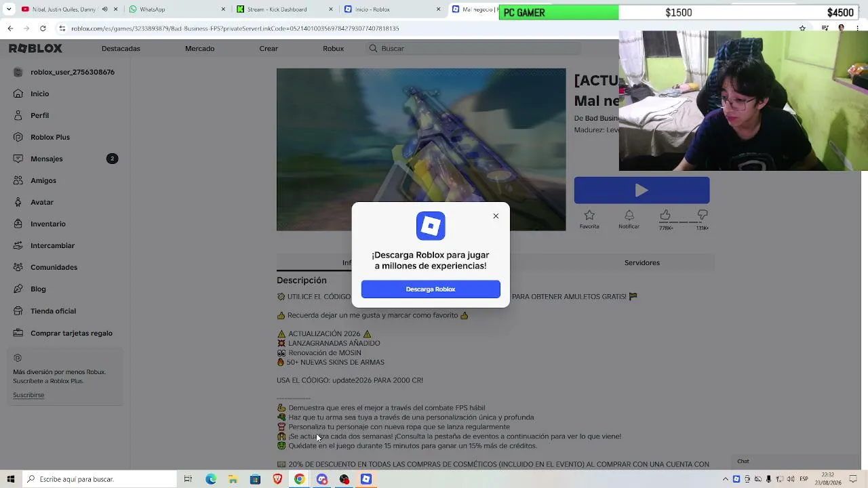Show hidden system tray icons

click(x=726, y=479)
